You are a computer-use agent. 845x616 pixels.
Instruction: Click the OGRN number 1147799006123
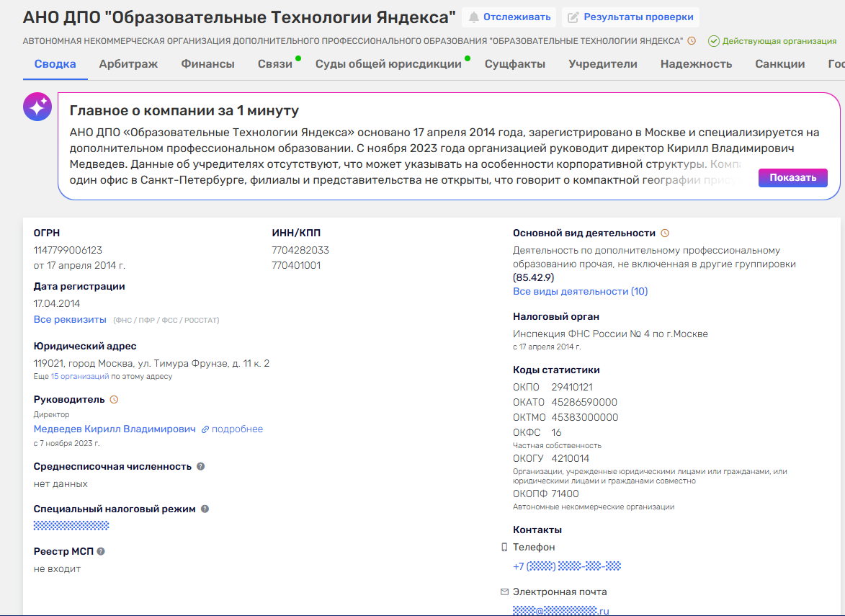pos(68,251)
